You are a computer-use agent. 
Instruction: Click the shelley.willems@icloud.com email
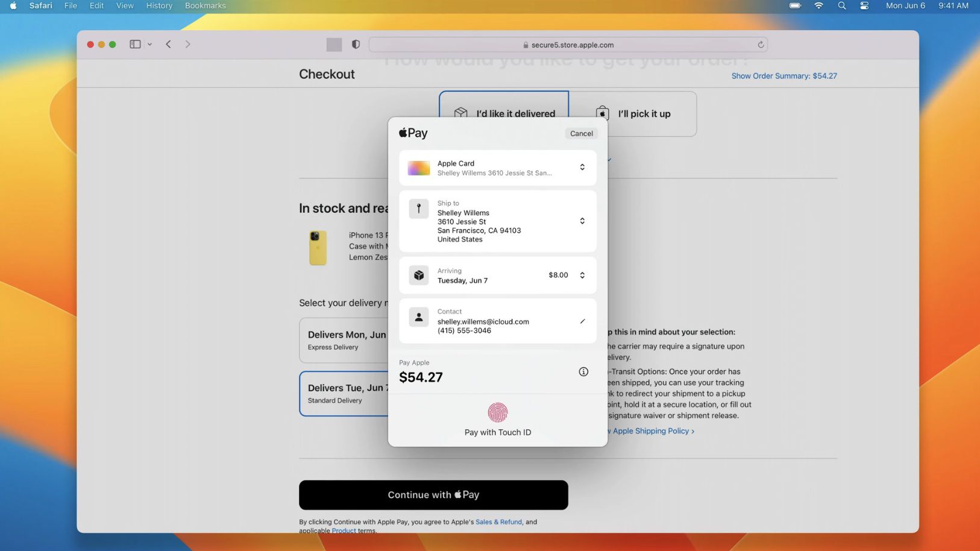[483, 322]
